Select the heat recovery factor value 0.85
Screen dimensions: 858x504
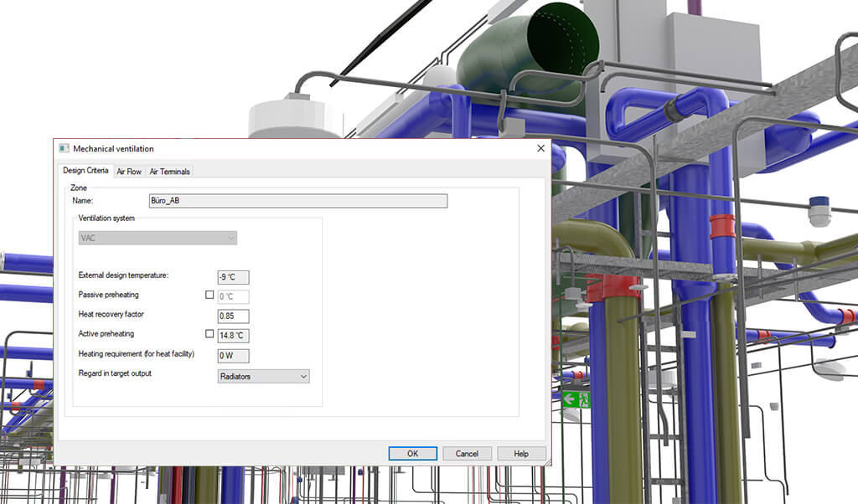tap(232, 316)
